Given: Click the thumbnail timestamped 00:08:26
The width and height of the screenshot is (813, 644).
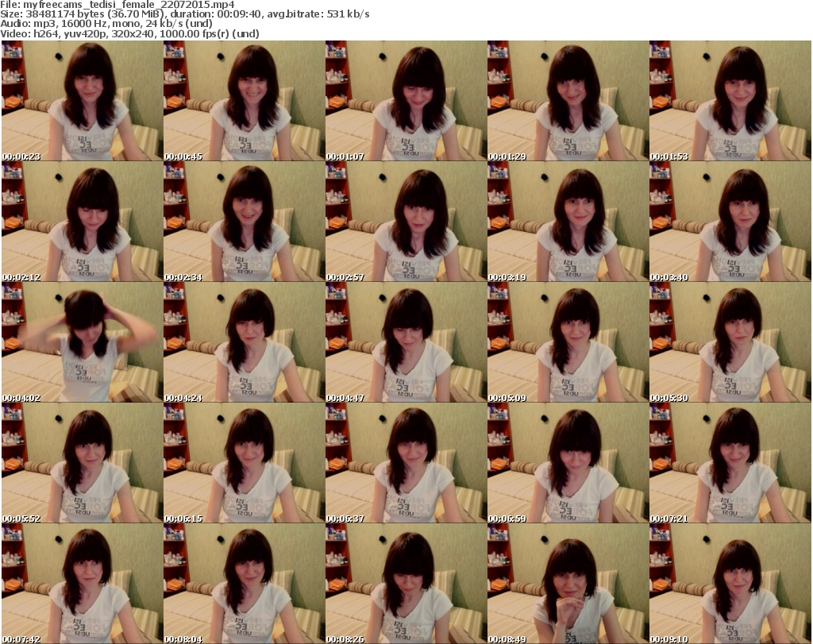Looking at the screenshot, I should [406, 584].
